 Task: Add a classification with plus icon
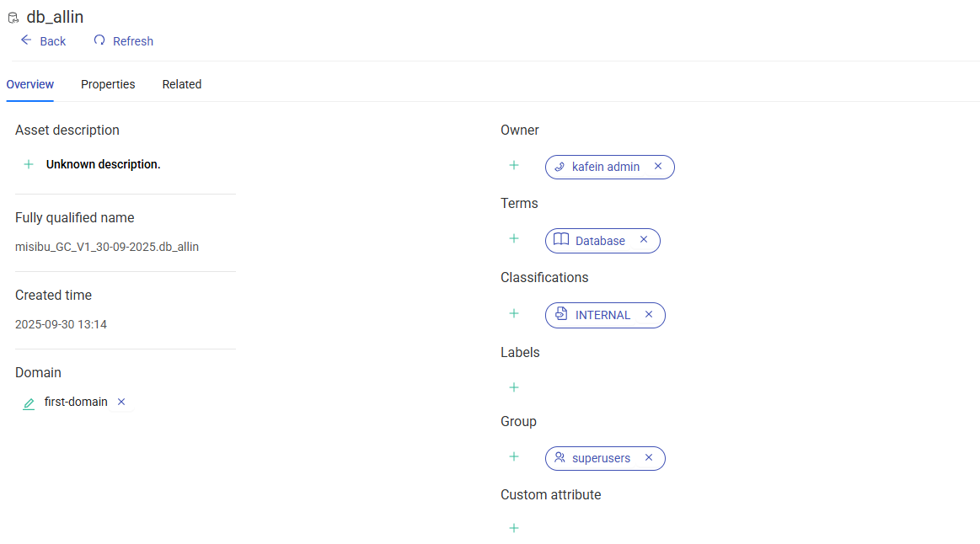tap(514, 313)
